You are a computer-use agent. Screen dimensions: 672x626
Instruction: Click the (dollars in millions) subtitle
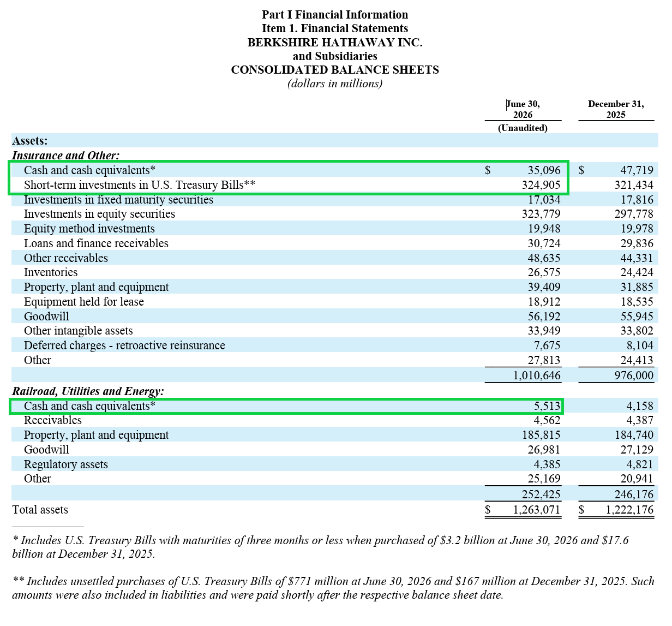(x=335, y=84)
